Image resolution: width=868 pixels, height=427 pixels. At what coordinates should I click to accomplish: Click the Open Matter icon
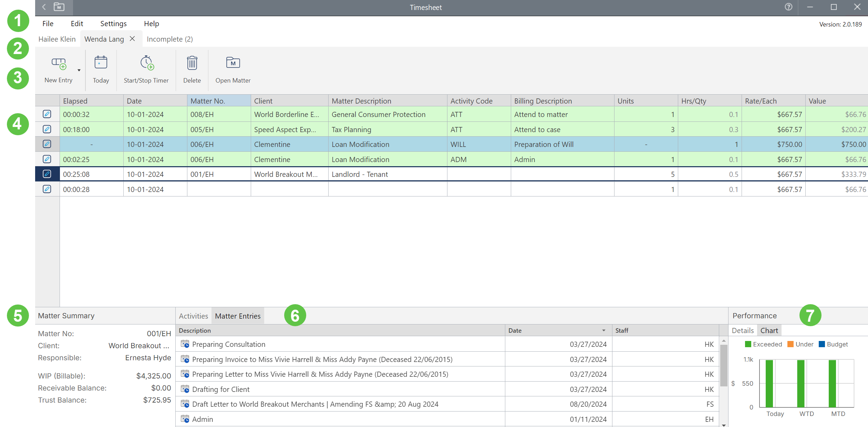coord(233,63)
